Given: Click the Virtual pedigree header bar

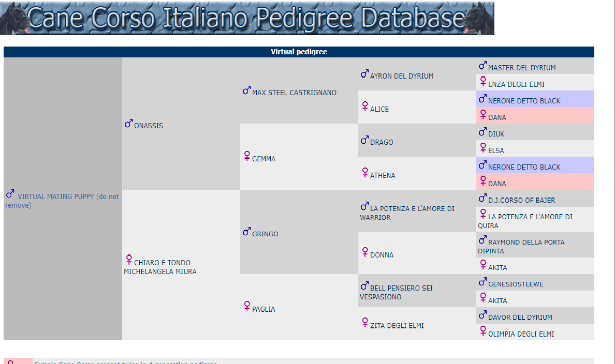Looking at the screenshot, I should pyautogui.click(x=299, y=52).
